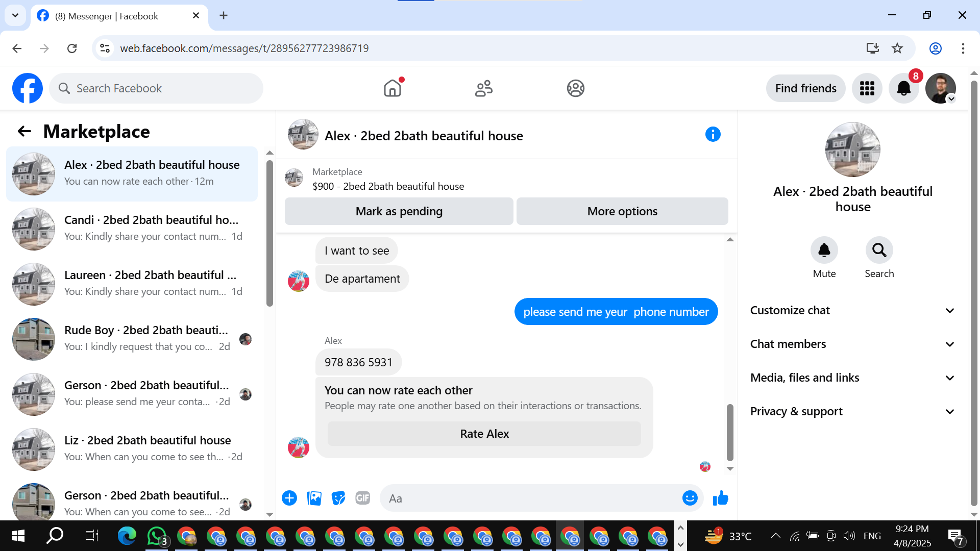Image resolution: width=980 pixels, height=551 pixels.
Task: Search within the conversation
Action: pyautogui.click(x=879, y=251)
